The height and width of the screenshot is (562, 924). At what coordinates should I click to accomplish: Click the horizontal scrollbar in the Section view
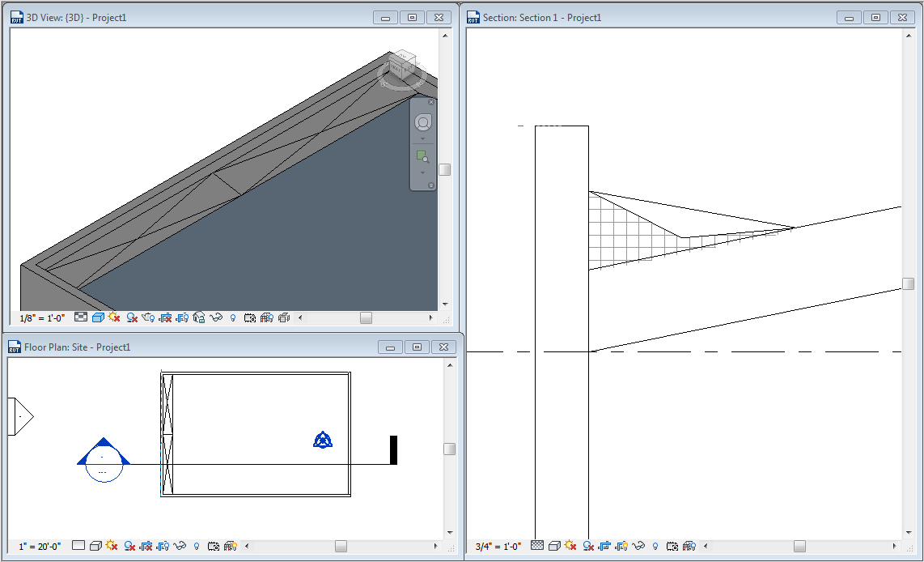[x=801, y=546]
